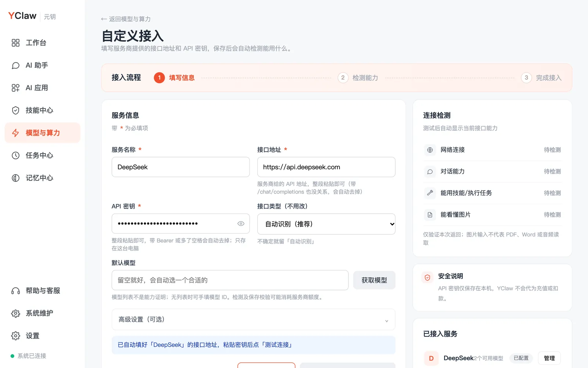Click the API 密钥 password field

pyautogui.click(x=181, y=223)
